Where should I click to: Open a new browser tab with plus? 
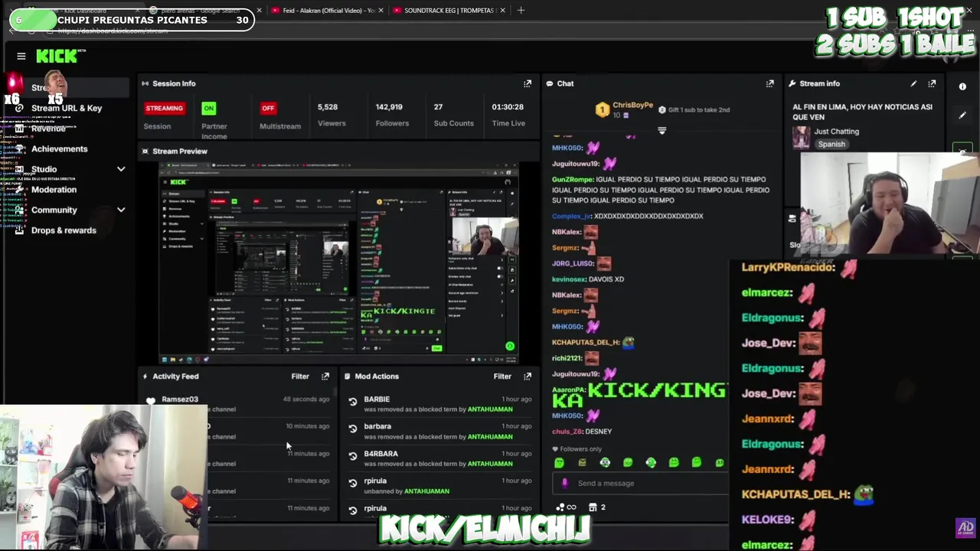click(521, 10)
